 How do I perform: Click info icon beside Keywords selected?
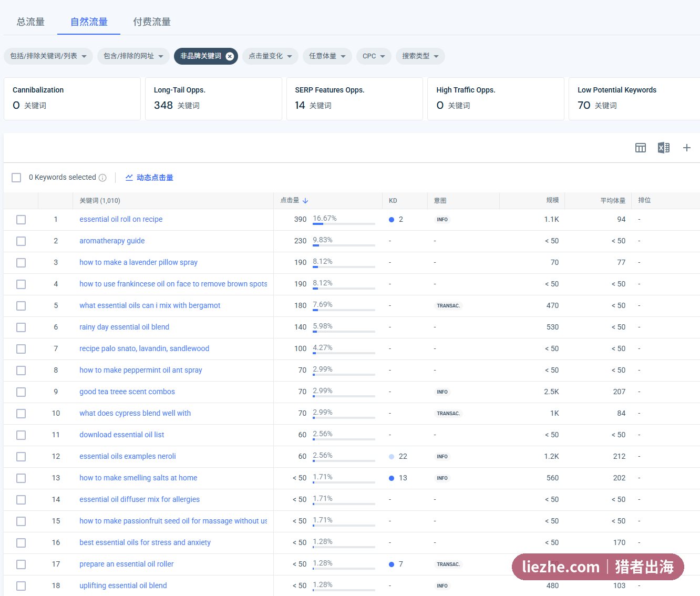click(102, 178)
